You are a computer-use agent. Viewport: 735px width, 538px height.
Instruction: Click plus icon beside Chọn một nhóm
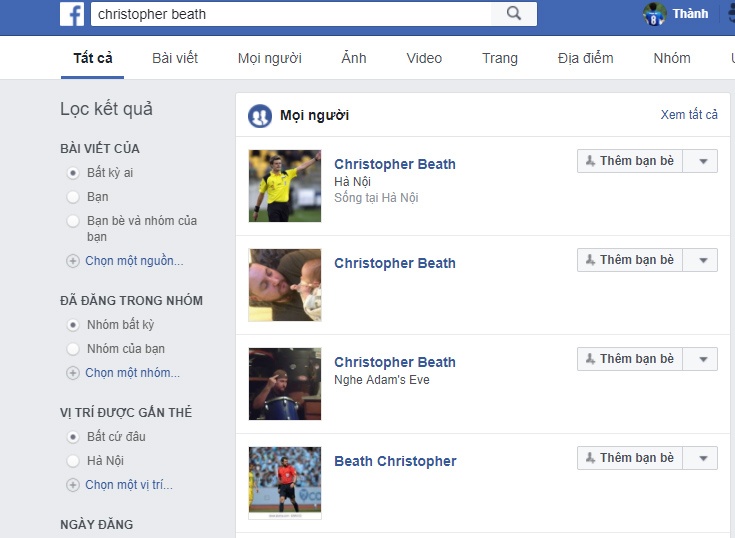click(73, 373)
